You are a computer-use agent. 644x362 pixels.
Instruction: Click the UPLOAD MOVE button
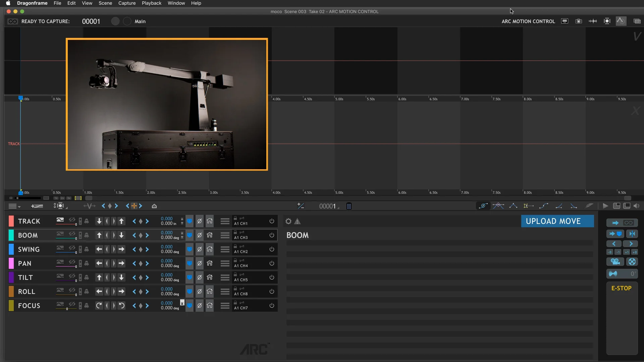tap(557, 221)
